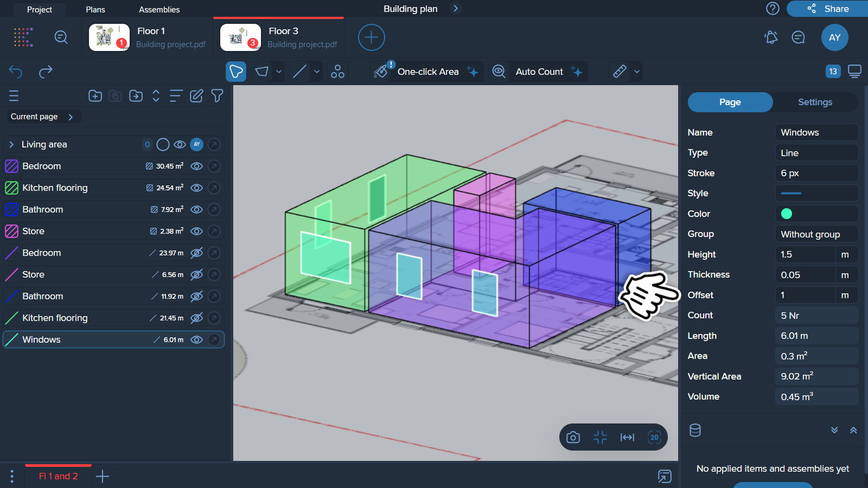Image resolution: width=868 pixels, height=488 pixels.
Task: Activate One-click Area tool
Action: point(426,72)
